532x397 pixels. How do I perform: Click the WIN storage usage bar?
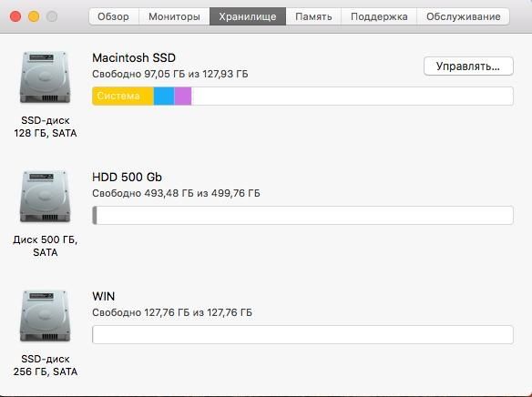pos(302,334)
